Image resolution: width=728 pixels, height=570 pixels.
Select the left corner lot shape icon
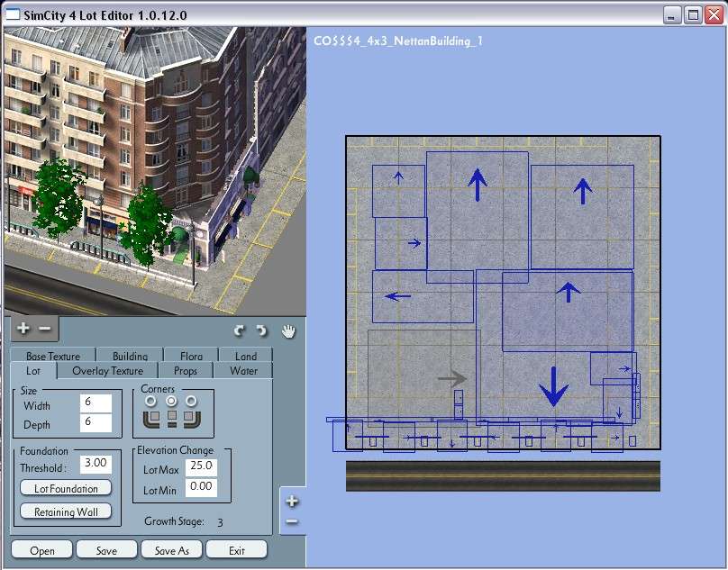pyautogui.click(x=151, y=418)
